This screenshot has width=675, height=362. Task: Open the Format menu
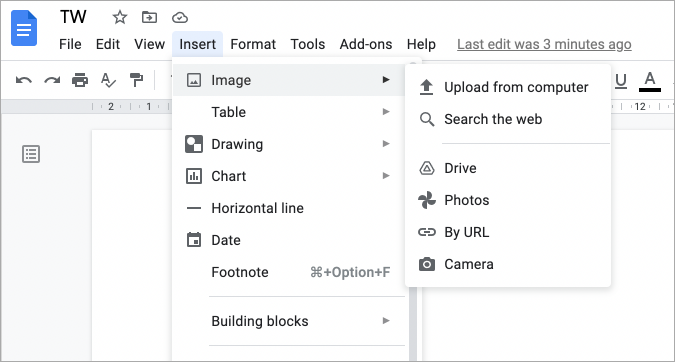click(253, 44)
